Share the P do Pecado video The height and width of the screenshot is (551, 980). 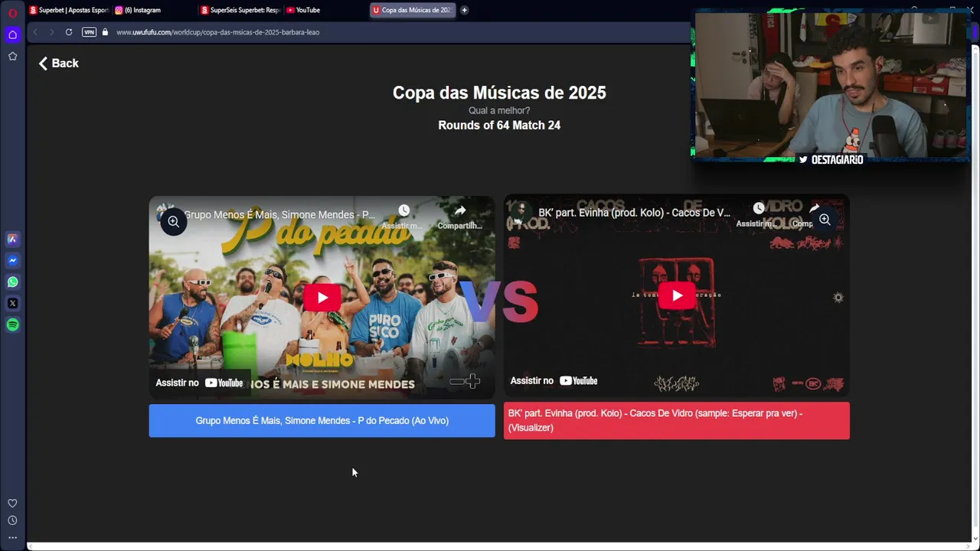tap(459, 217)
